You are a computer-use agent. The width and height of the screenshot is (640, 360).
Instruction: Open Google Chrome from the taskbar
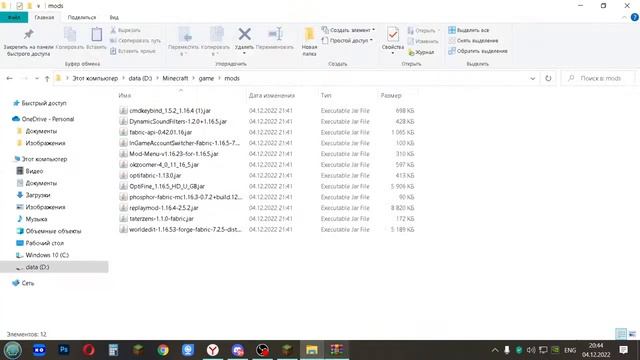163,350
